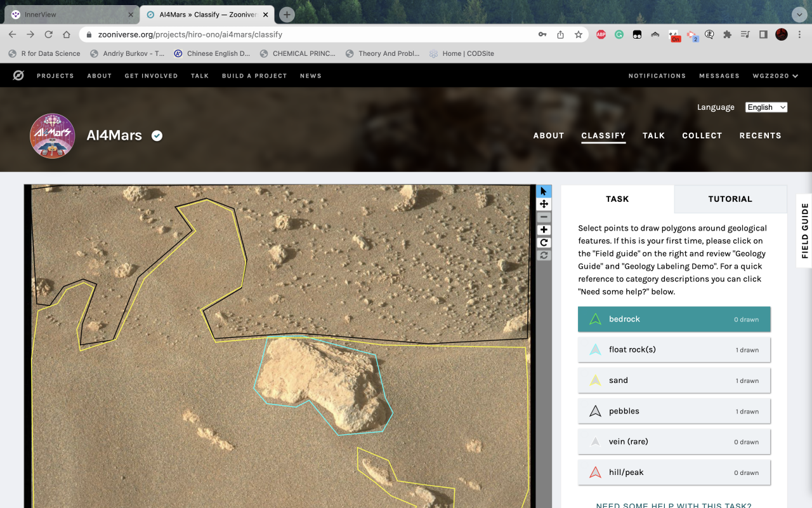Bookmark this page with the star
812x508 pixels.
click(x=579, y=34)
